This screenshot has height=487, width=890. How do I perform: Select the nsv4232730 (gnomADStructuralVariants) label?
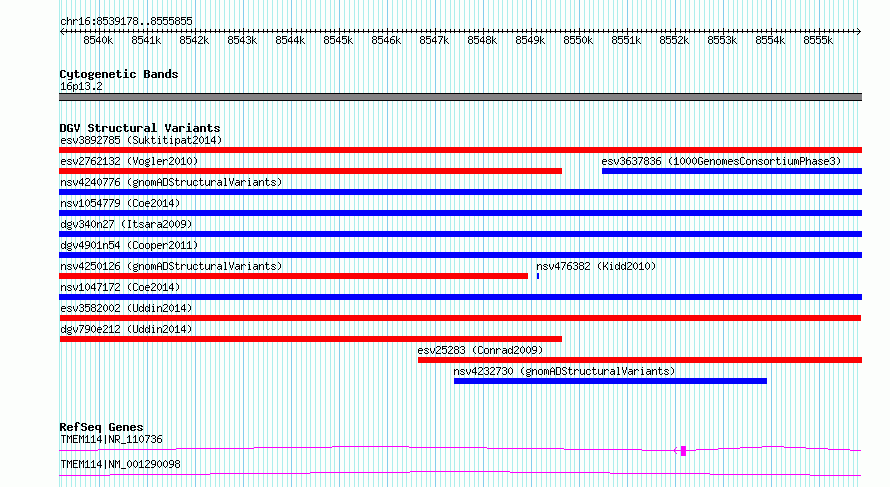564,371
